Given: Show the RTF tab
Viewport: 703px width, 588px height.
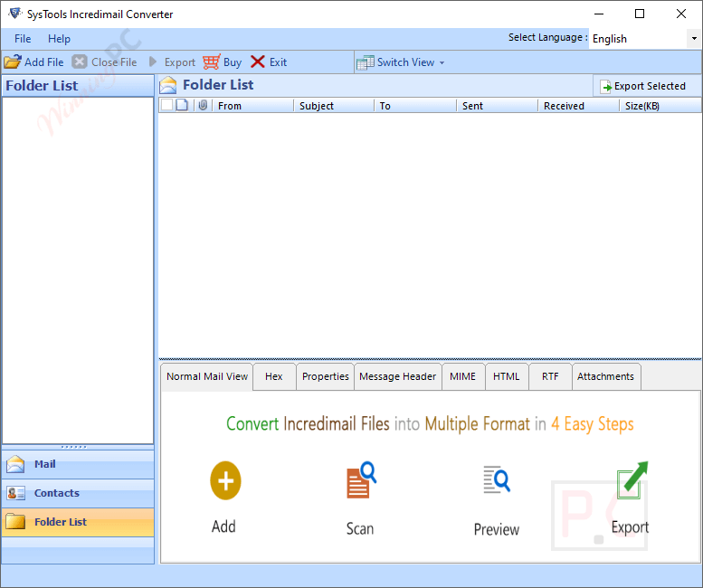Looking at the screenshot, I should point(550,376).
